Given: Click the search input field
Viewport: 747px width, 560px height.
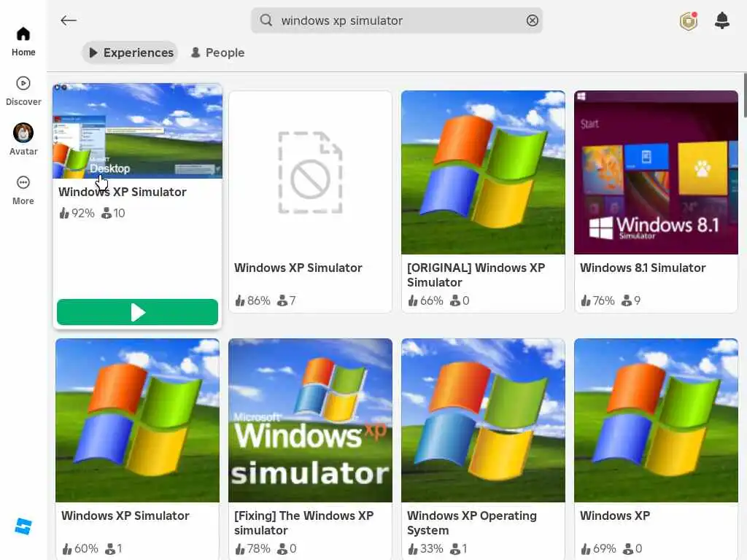Looking at the screenshot, I should (x=396, y=20).
